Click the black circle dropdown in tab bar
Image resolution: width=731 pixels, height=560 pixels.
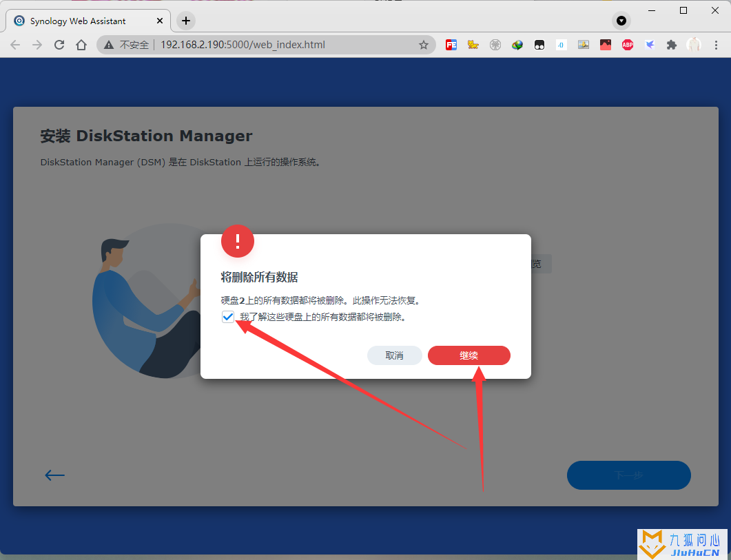tap(621, 21)
